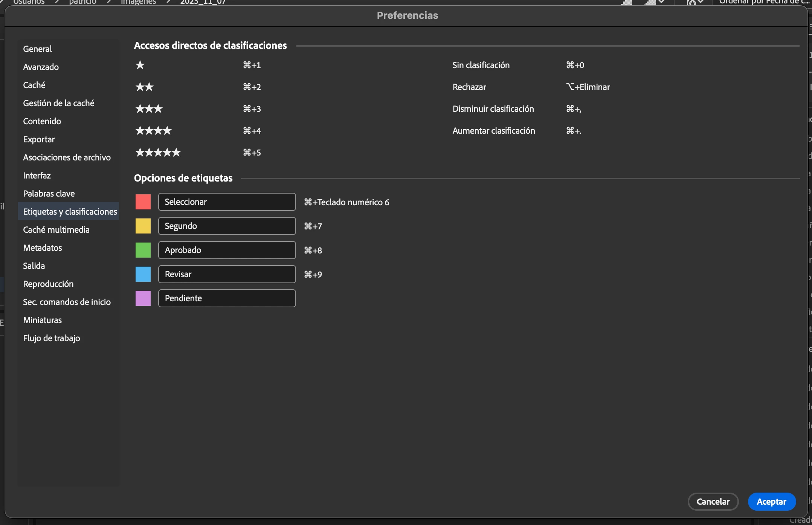Open Flujo de trabajo preferences

[52, 338]
